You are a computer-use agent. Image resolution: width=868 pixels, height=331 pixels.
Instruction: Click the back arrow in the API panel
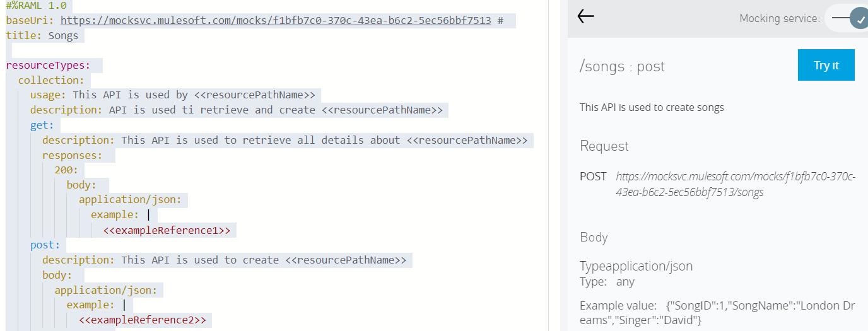[x=586, y=17]
